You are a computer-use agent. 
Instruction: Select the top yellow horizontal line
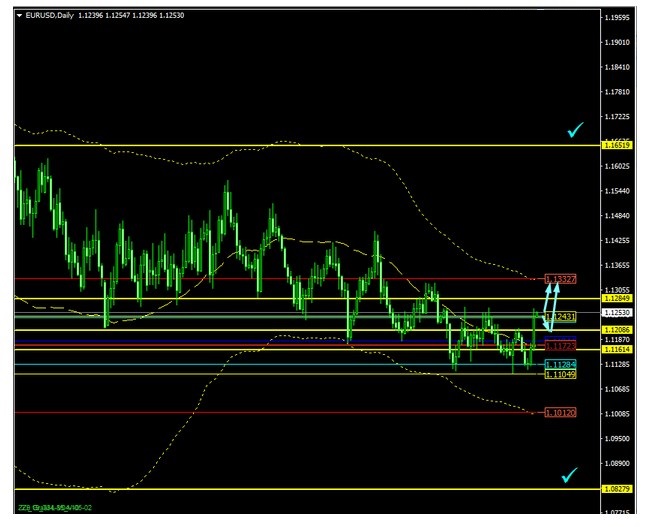(x=300, y=146)
